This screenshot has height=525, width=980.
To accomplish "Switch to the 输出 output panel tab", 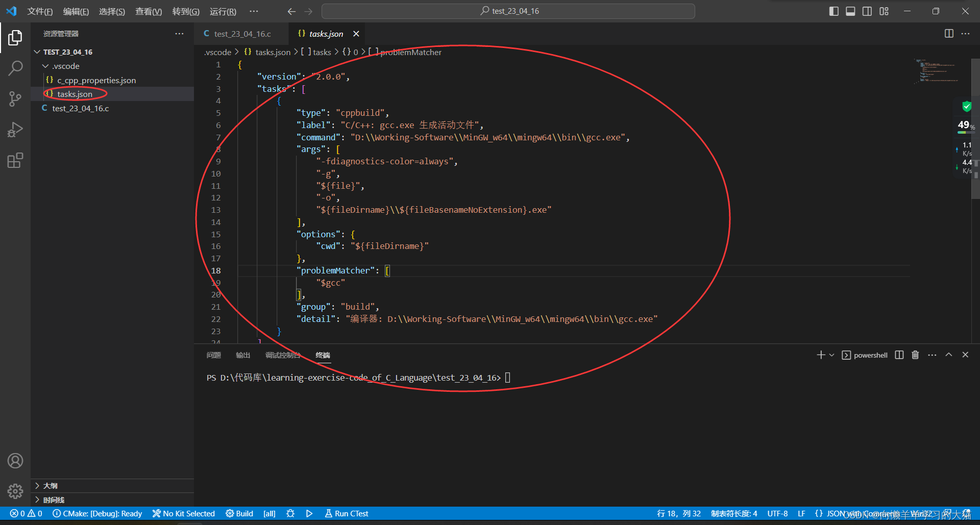I will click(x=243, y=355).
